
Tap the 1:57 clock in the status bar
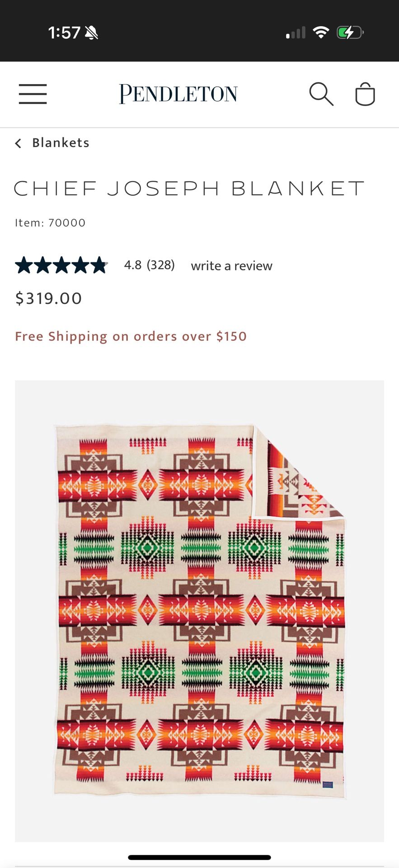coord(64,33)
